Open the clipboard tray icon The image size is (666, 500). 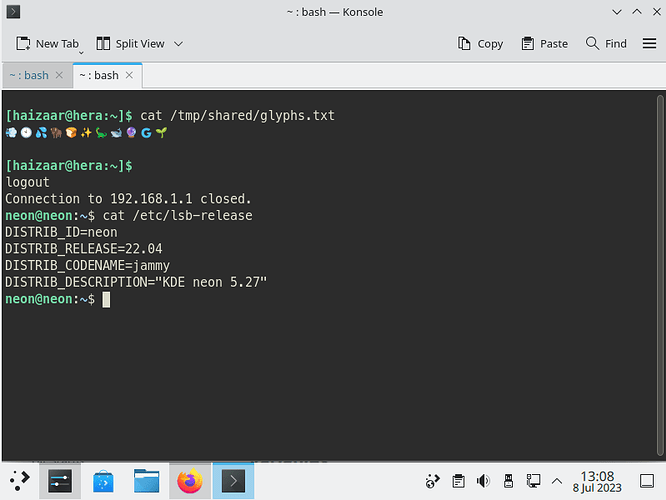tap(458, 481)
